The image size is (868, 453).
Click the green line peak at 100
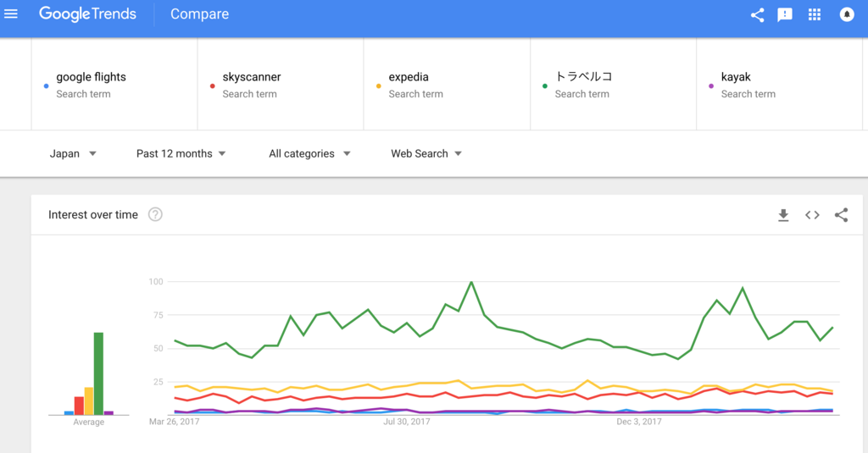point(471,282)
